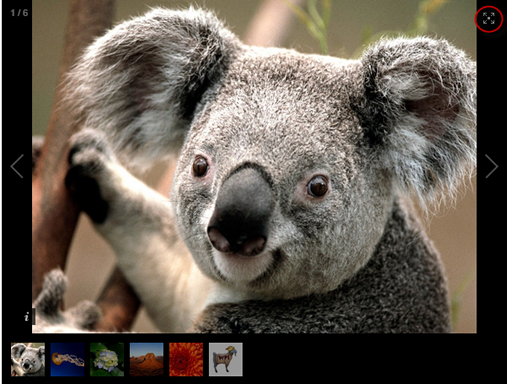Select the koala thumbnail

point(28,360)
